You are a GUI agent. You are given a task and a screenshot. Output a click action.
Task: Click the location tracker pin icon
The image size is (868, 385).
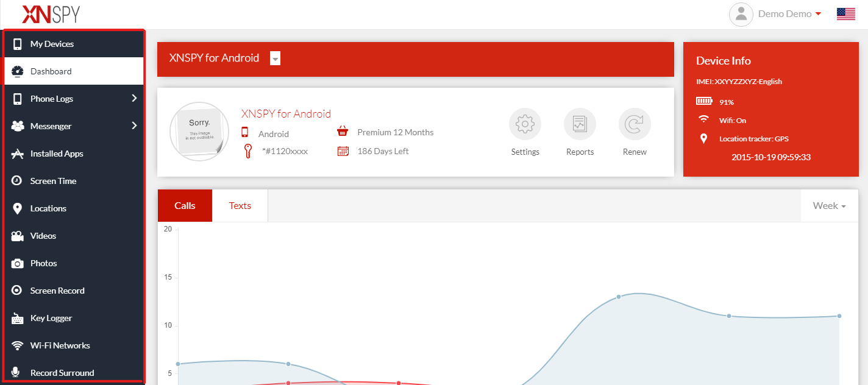704,138
